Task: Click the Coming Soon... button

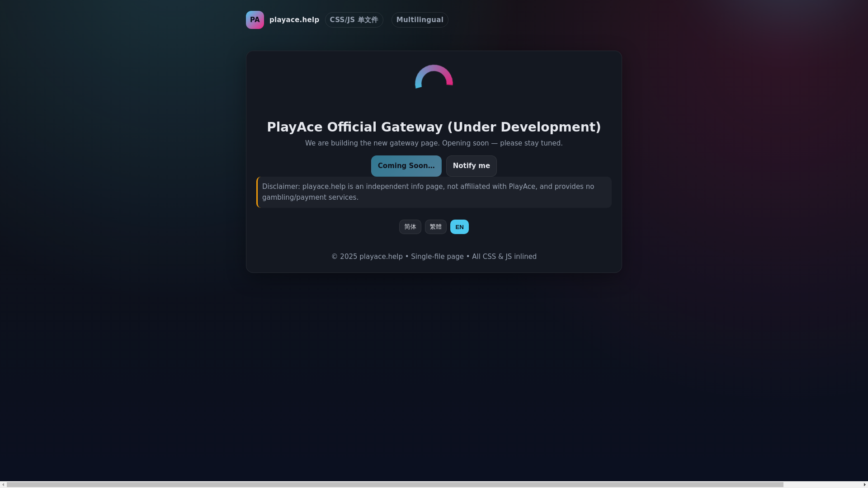Action: tap(406, 166)
